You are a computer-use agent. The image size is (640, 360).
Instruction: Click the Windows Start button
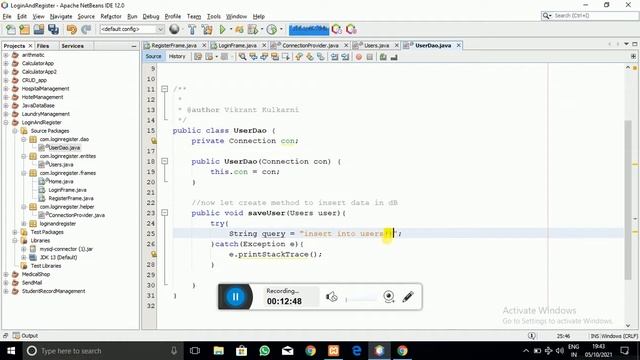tap(11, 351)
